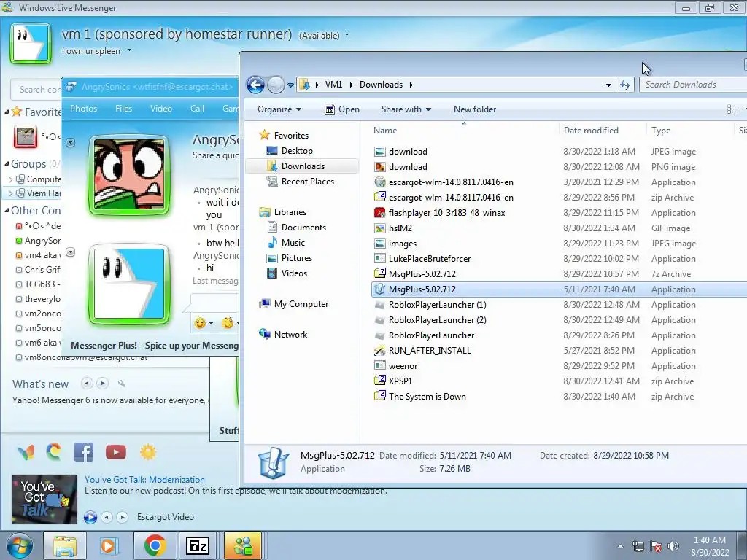Open the personal message dropdown arrow
Viewport: 747px width, 560px height.
click(129, 50)
